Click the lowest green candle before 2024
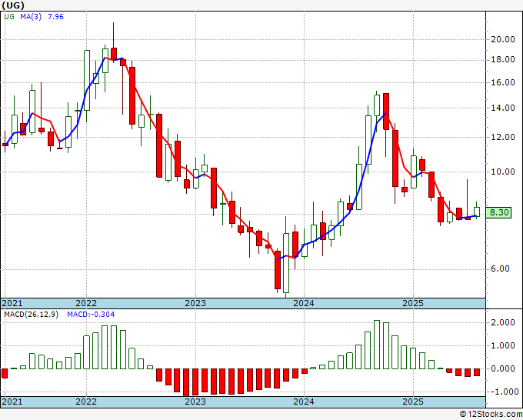This screenshot has height=420, width=523. (x=286, y=263)
